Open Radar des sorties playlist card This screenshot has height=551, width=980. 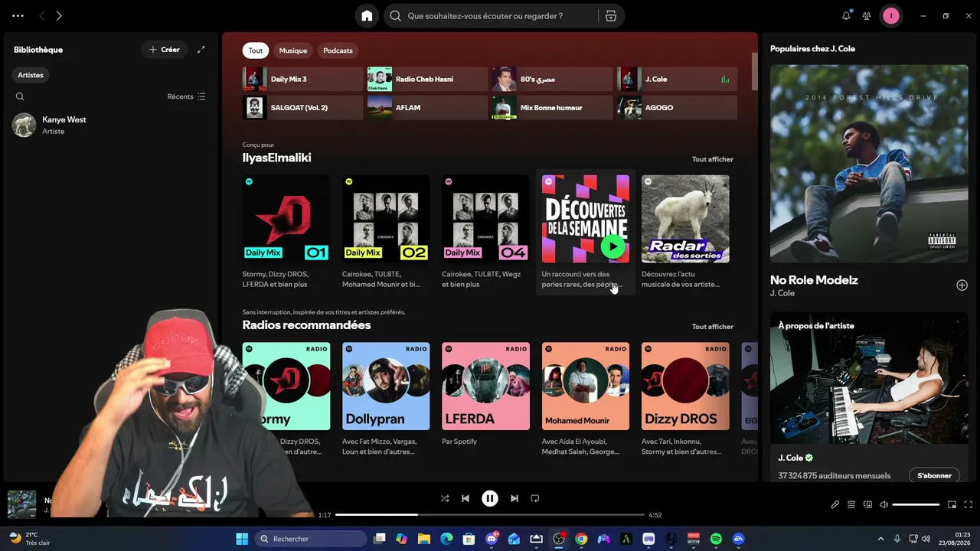click(685, 233)
